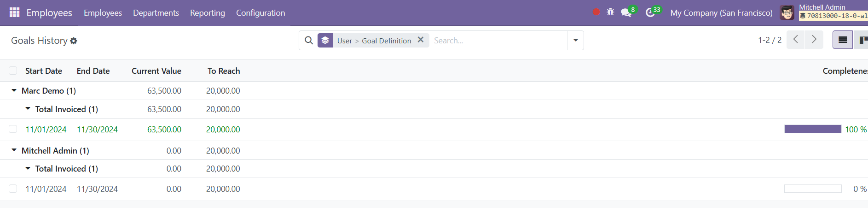This screenshot has width=868, height=208.
Task: Sort by Current Value column
Action: click(x=156, y=71)
